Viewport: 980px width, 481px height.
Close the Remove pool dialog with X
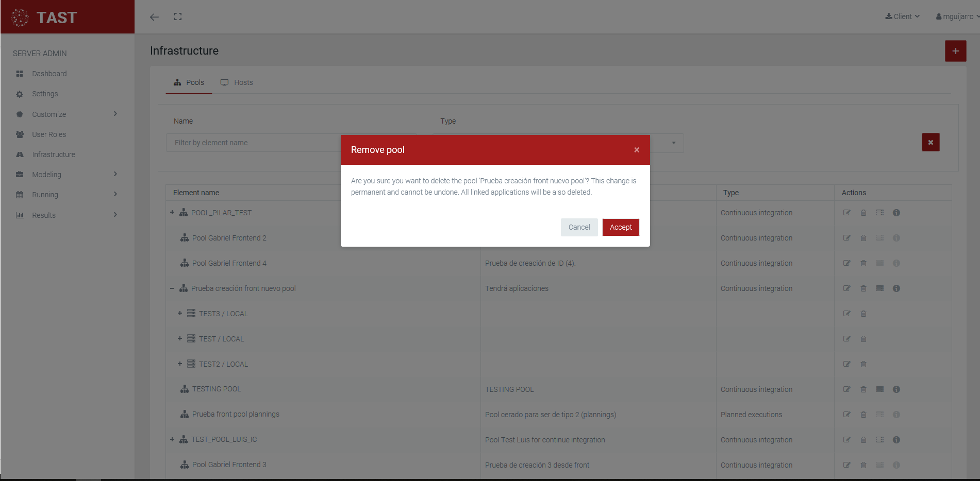(637, 150)
